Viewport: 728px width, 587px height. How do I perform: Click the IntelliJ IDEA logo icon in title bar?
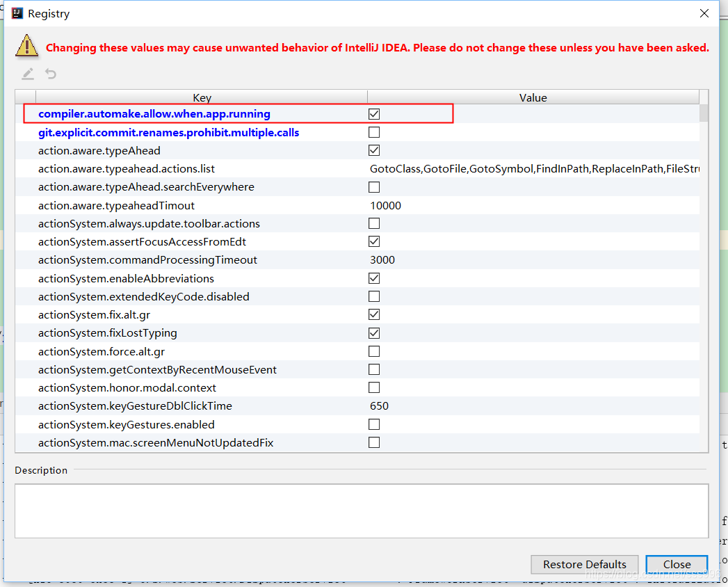click(x=17, y=13)
